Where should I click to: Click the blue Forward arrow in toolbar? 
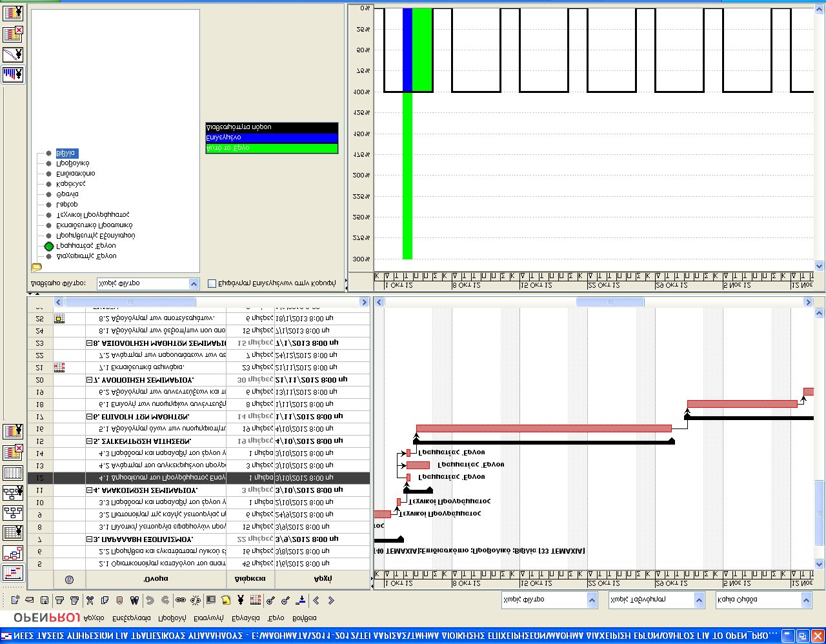pyautogui.click(x=331, y=600)
